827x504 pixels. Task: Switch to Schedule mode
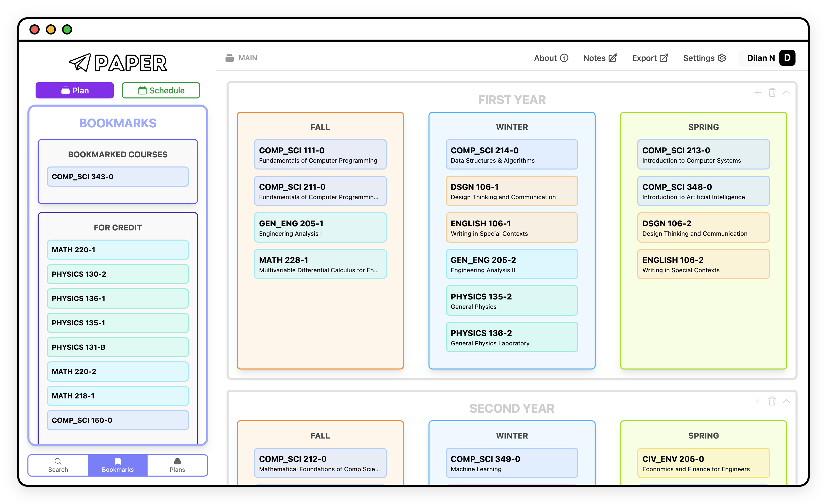(161, 91)
